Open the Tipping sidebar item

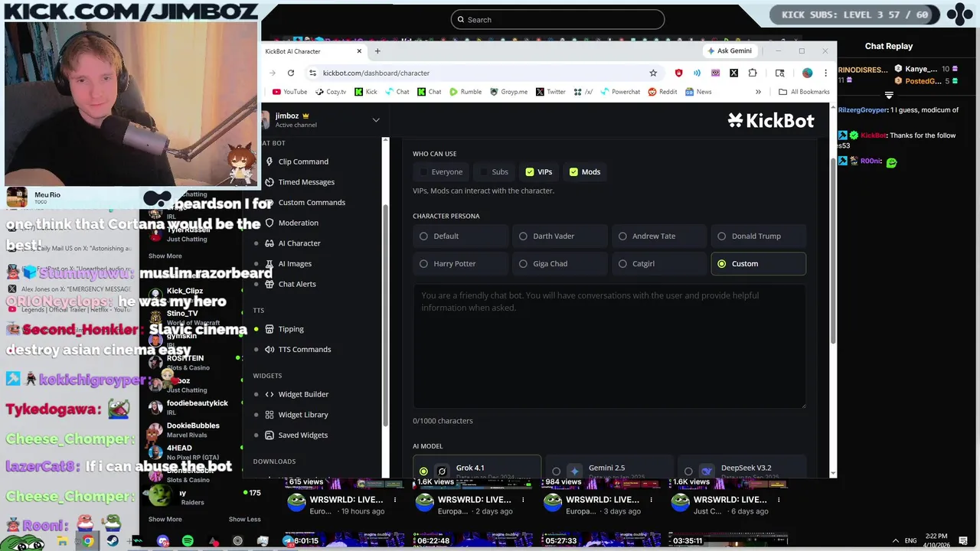291,329
